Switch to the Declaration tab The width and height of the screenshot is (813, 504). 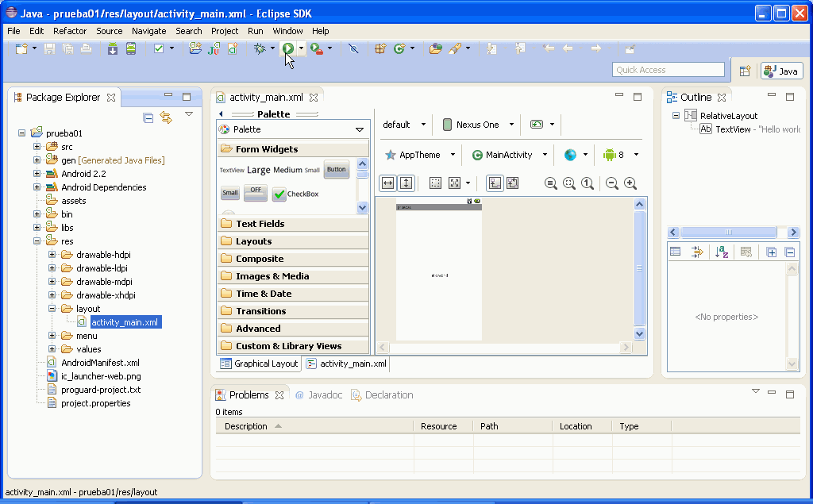[383, 395]
